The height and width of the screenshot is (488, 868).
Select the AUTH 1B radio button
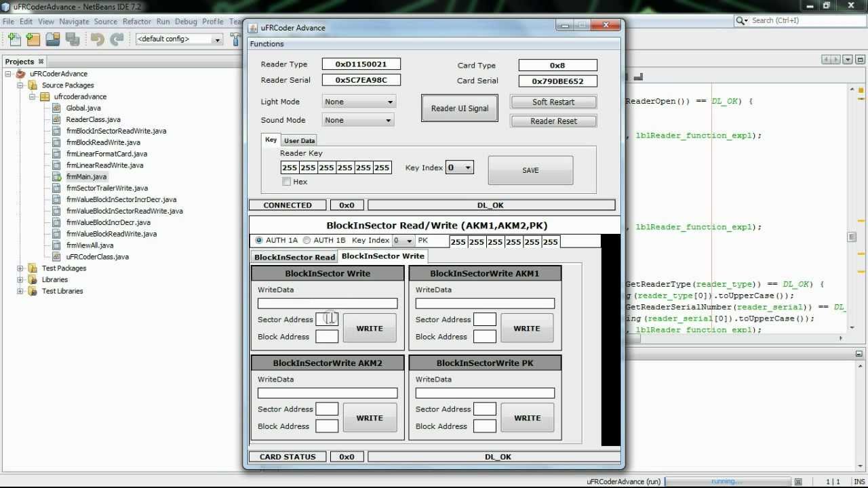pyautogui.click(x=307, y=241)
